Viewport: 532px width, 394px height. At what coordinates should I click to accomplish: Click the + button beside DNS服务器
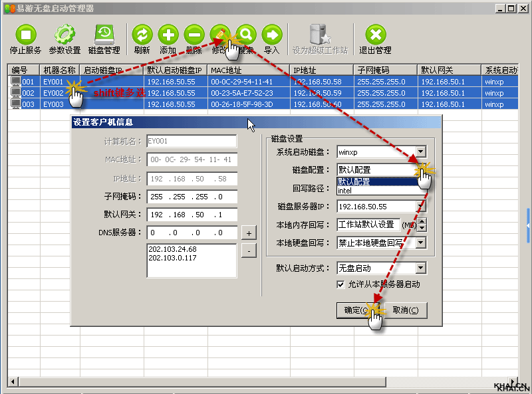point(248,233)
